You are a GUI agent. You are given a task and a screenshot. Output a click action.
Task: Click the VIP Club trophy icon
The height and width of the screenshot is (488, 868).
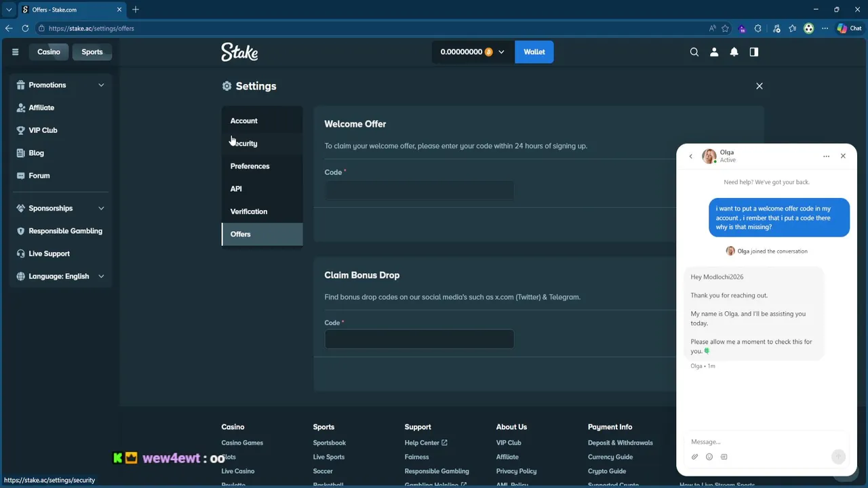(20, 130)
